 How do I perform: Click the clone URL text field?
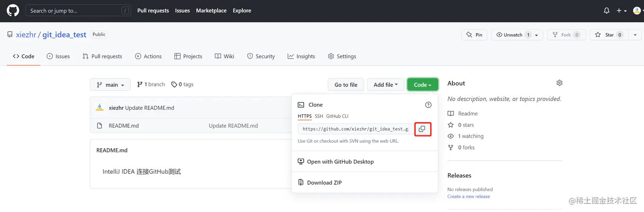[x=355, y=129]
